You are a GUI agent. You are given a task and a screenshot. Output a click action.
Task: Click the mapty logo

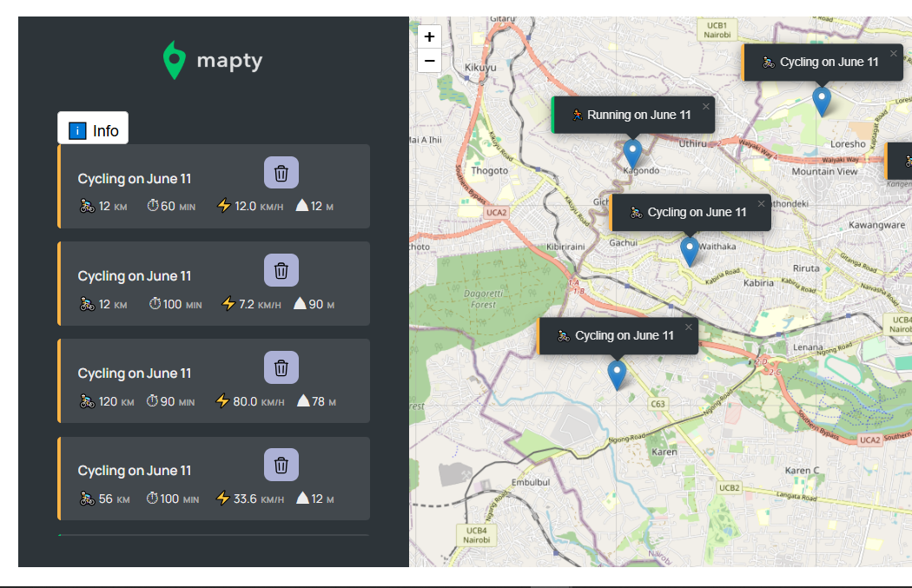pos(213,61)
